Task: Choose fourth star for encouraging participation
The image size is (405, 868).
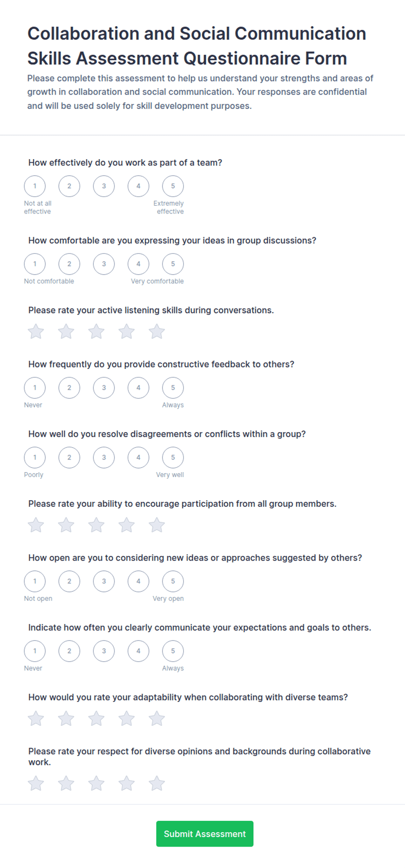Action: [127, 525]
